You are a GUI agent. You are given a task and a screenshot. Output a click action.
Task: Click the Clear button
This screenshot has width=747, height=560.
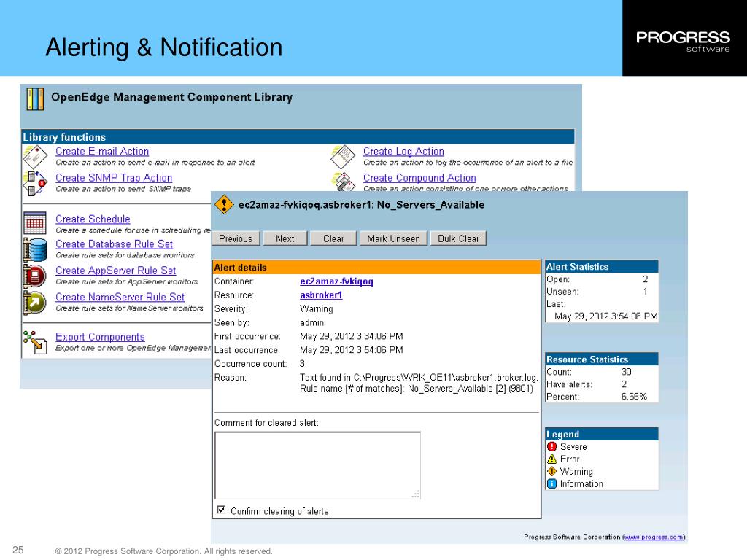pos(333,238)
